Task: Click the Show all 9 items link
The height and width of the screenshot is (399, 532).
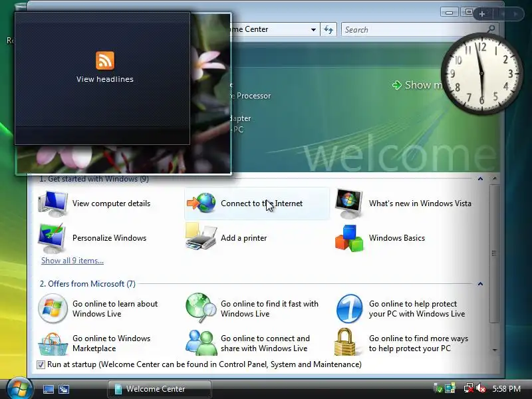Action: tap(72, 261)
